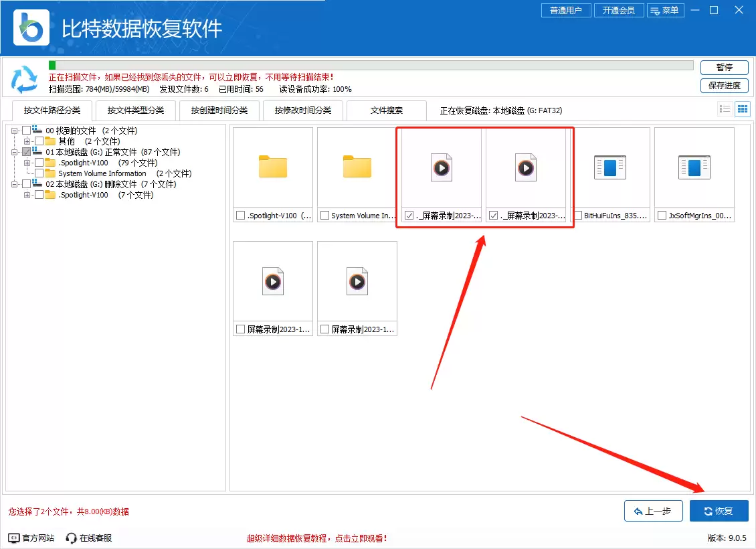Click the 暂停 pause button
Screen dimensions: 756x549
pos(724,68)
